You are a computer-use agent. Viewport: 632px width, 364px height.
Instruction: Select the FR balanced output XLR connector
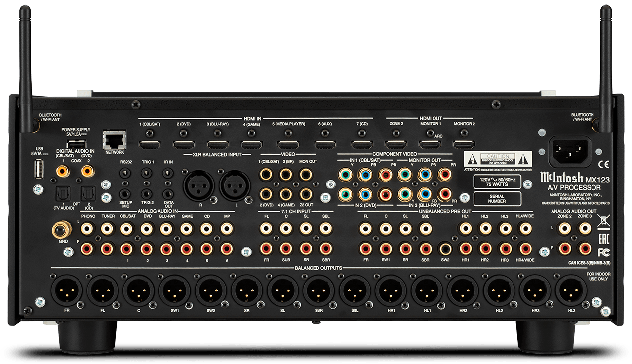[x=66, y=291]
